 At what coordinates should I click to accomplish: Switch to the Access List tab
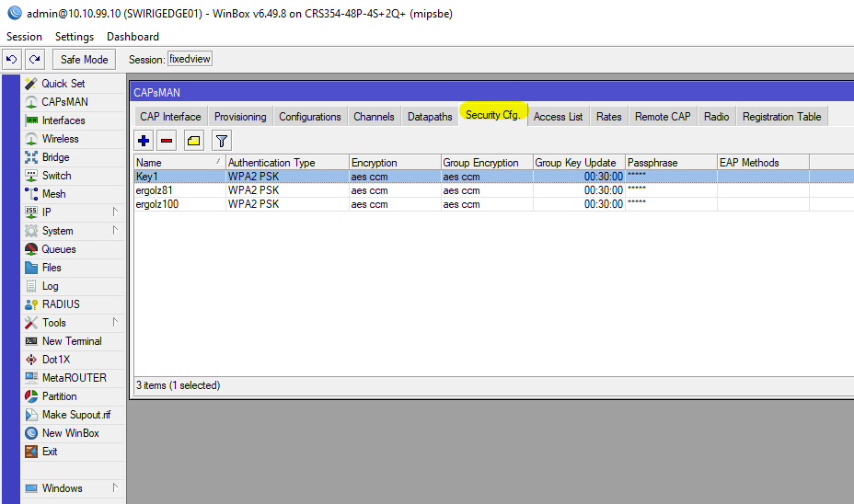pos(558,117)
